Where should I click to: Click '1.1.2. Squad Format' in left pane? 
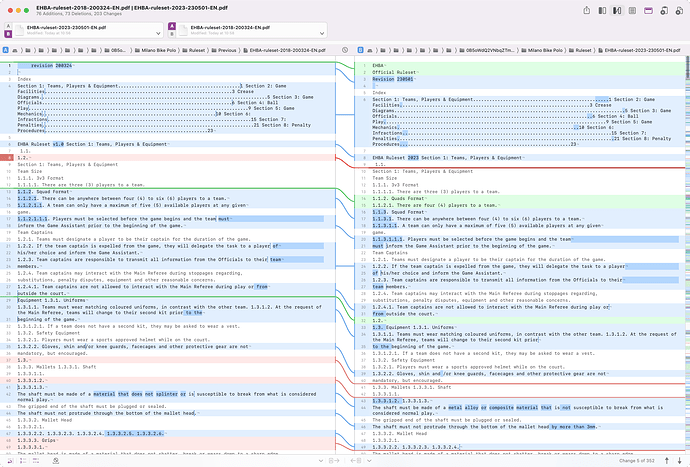coord(44,192)
